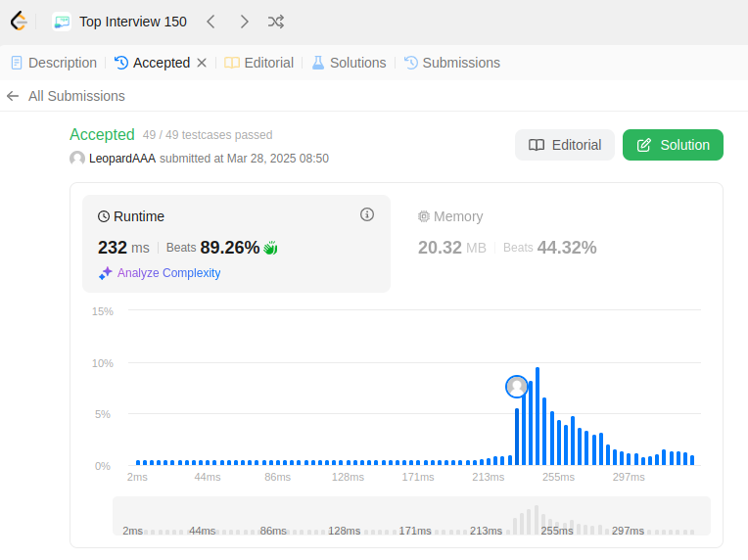Viewport: 748px width, 560px height.
Task: Click the 213ms axis label on chart
Action: [488, 477]
